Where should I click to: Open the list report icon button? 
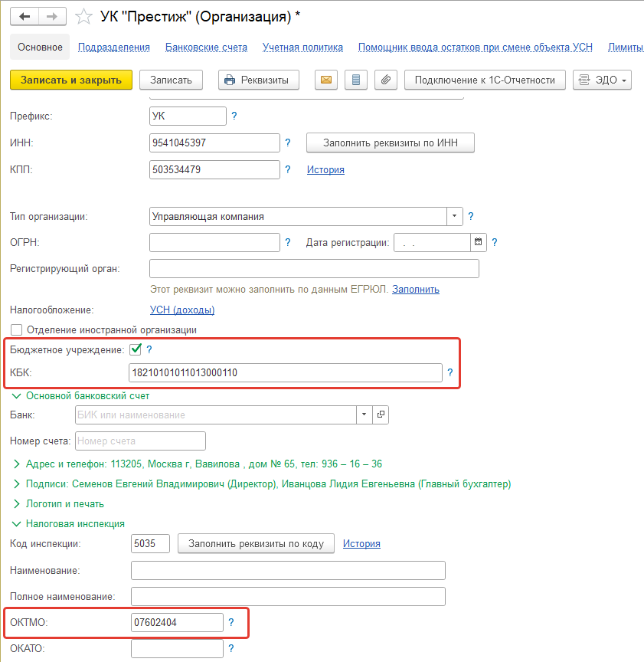[356, 80]
